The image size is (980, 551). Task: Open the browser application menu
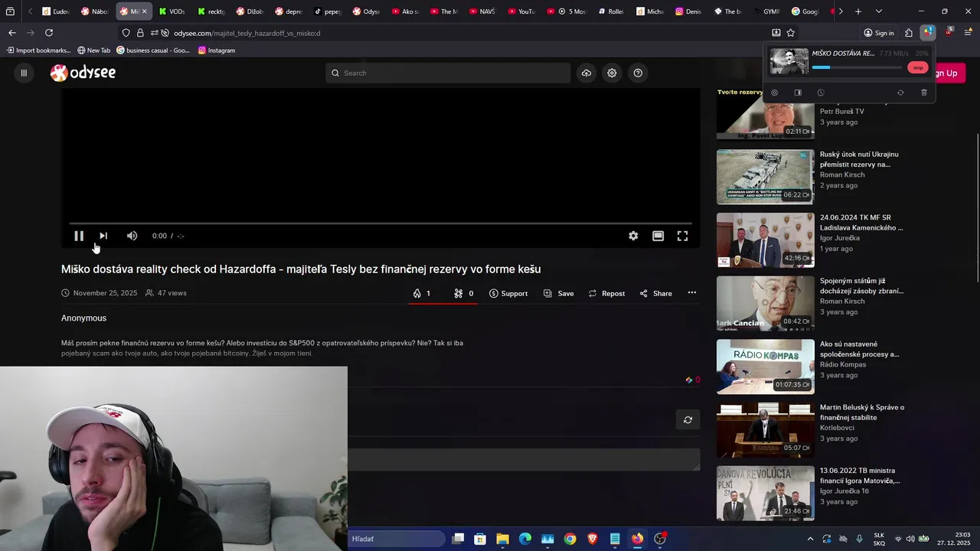point(968,32)
